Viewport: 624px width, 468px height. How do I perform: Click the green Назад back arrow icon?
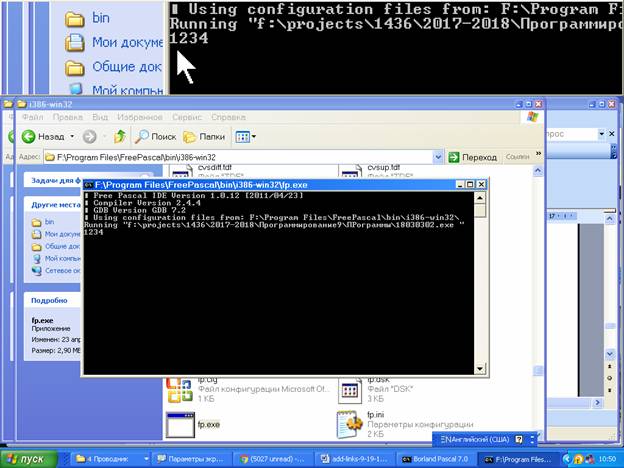28,136
